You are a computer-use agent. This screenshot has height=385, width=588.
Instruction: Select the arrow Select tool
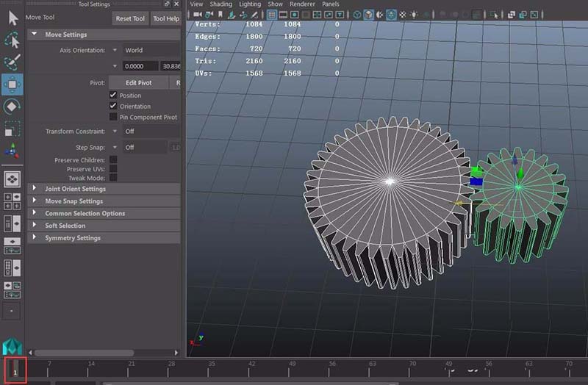pos(12,18)
